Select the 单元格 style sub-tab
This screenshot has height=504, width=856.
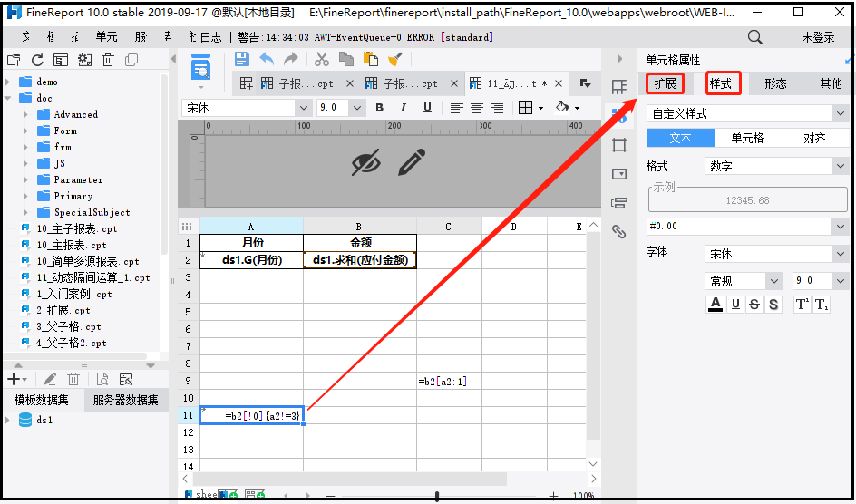click(x=747, y=138)
